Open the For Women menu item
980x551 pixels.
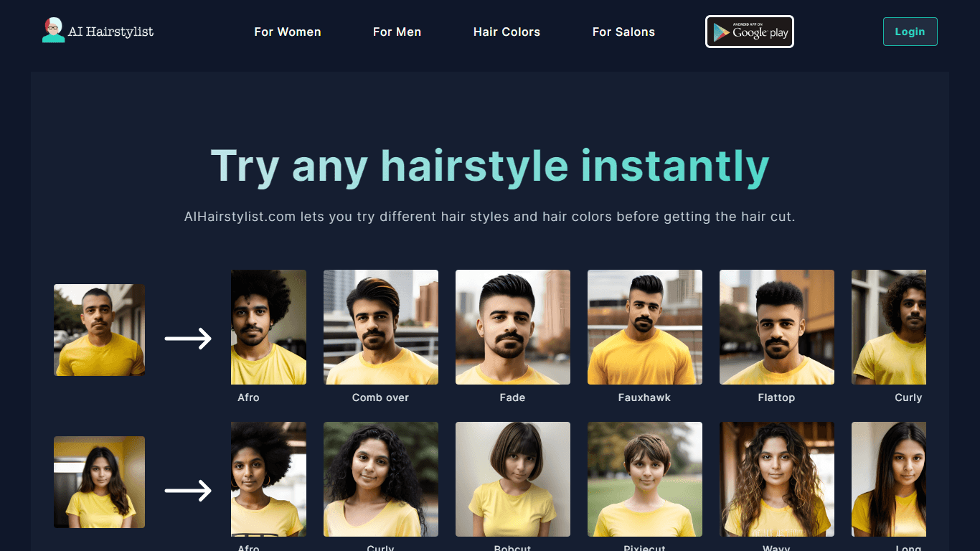coord(288,32)
